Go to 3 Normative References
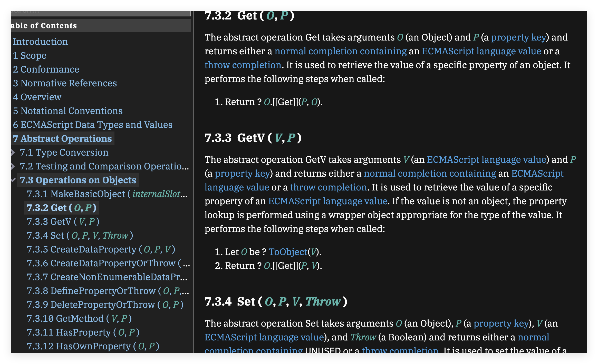Image resolution: width=598 pixels, height=364 pixels. (x=65, y=83)
